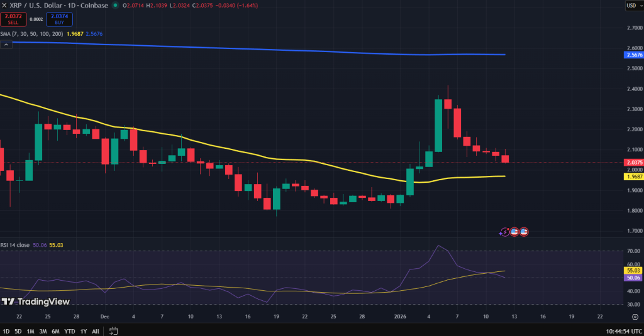Viewport: 644px width, 336px height.
Task: Click the high price H2.1039
Action: click(157, 5)
